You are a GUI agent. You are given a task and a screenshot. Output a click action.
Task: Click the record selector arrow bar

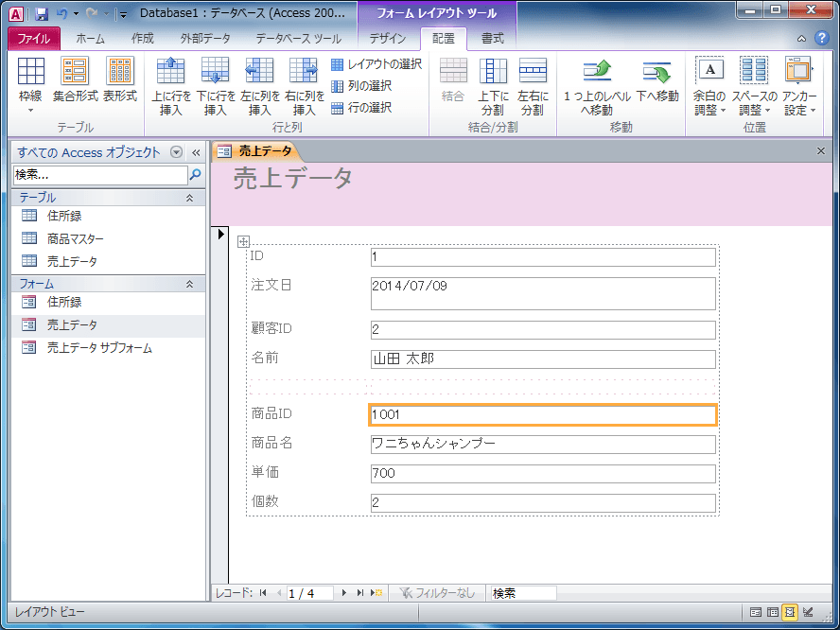220,405
